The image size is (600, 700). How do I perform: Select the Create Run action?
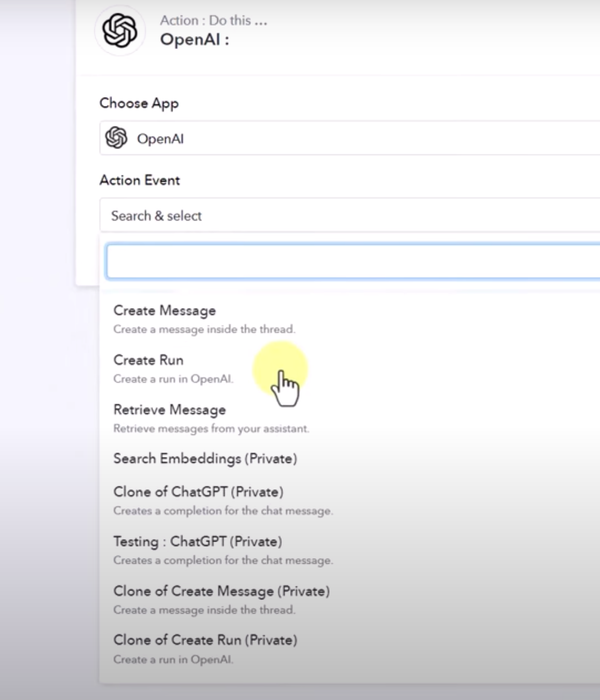pos(350,369)
